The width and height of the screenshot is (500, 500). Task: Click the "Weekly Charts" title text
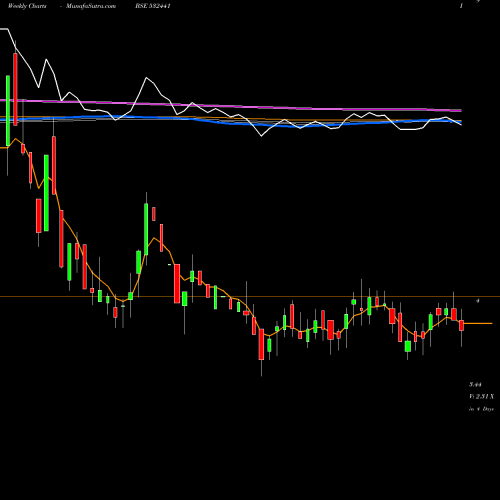[x=27, y=6]
